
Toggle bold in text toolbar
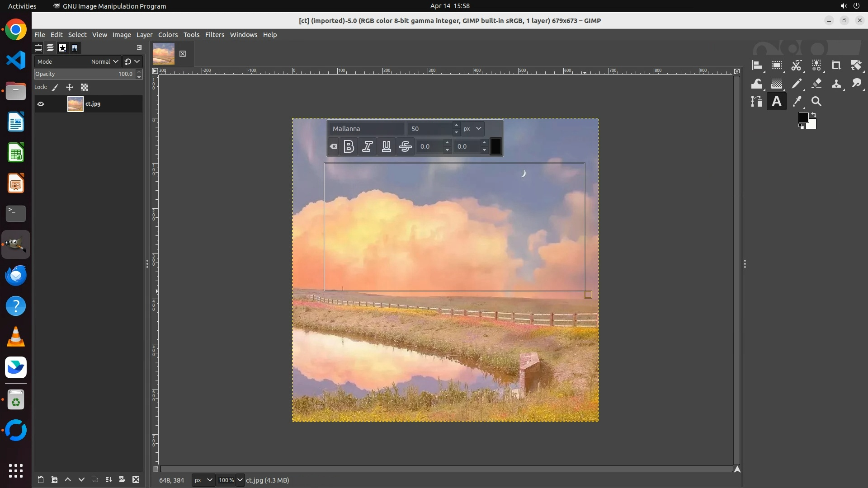pyautogui.click(x=349, y=146)
